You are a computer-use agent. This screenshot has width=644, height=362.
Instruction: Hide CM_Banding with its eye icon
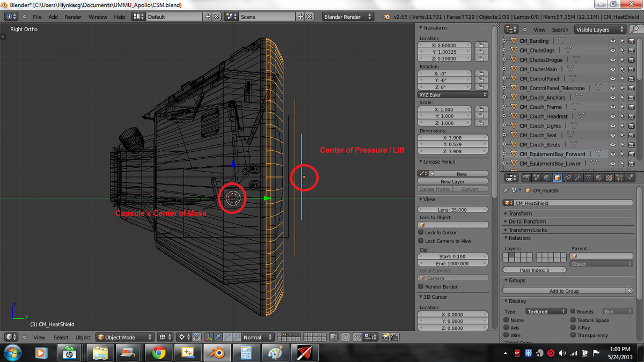pos(612,41)
